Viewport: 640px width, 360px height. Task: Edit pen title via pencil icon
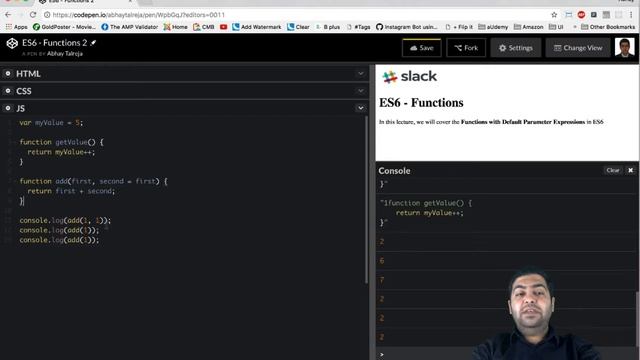[93, 42]
